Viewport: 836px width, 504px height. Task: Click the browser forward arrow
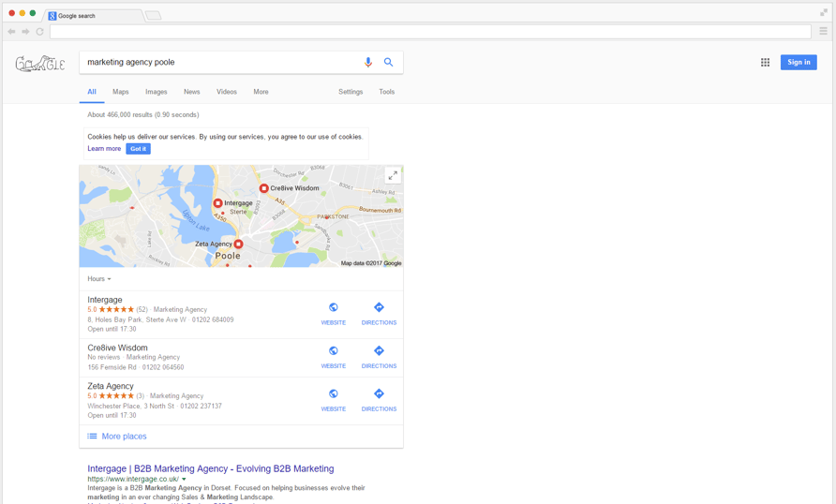[25, 32]
